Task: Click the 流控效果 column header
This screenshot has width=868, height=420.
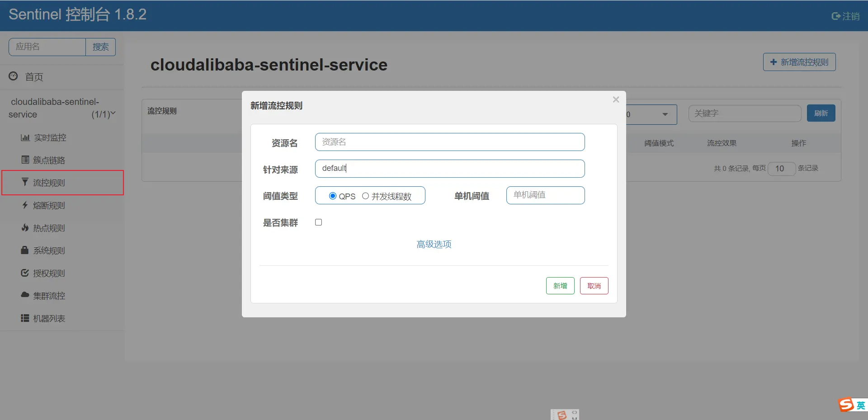Action: point(722,143)
